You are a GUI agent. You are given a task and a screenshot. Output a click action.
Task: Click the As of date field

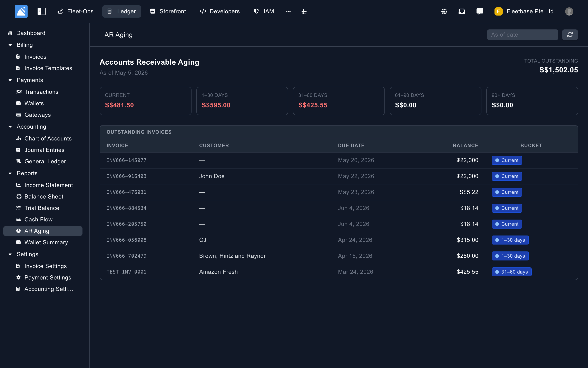click(522, 35)
